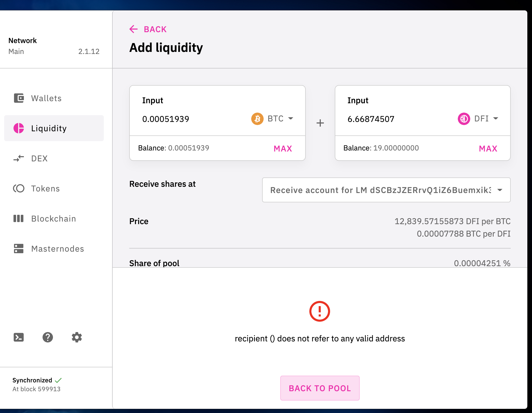This screenshot has height=413, width=532.
Task: Open the Receive account address dropdown
Action: click(x=386, y=190)
